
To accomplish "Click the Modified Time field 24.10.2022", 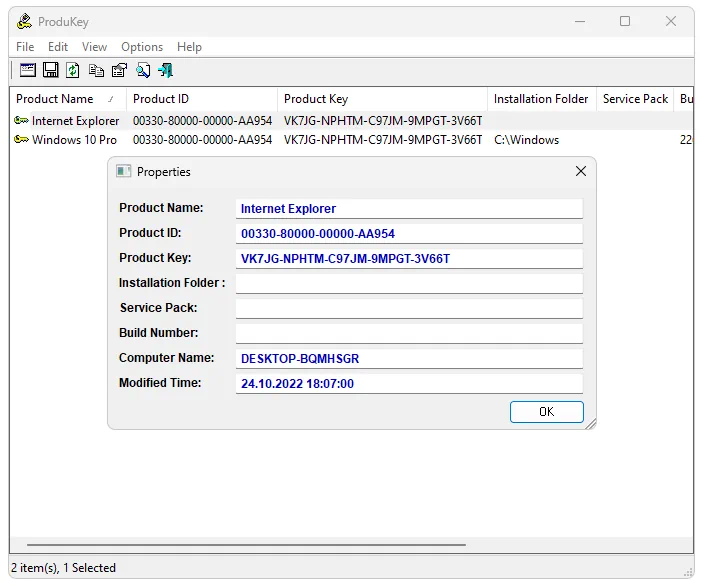I will tap(409, 384).
